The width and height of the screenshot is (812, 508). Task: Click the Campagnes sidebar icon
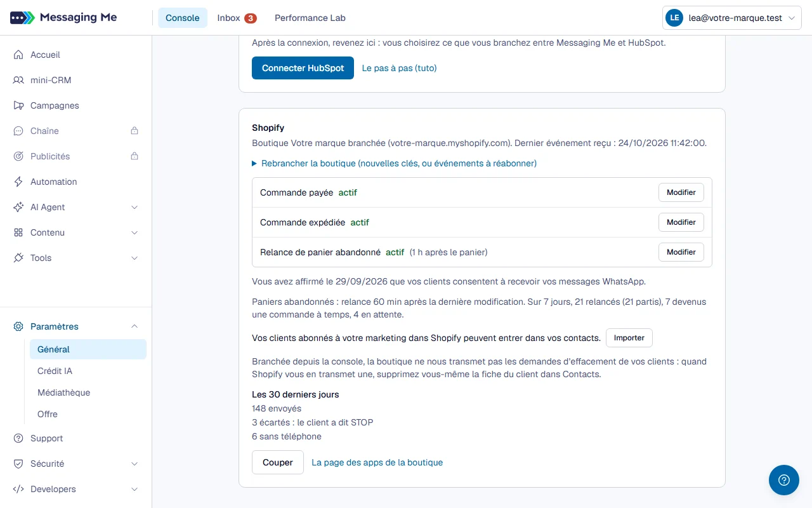click(x=18, y=105)
